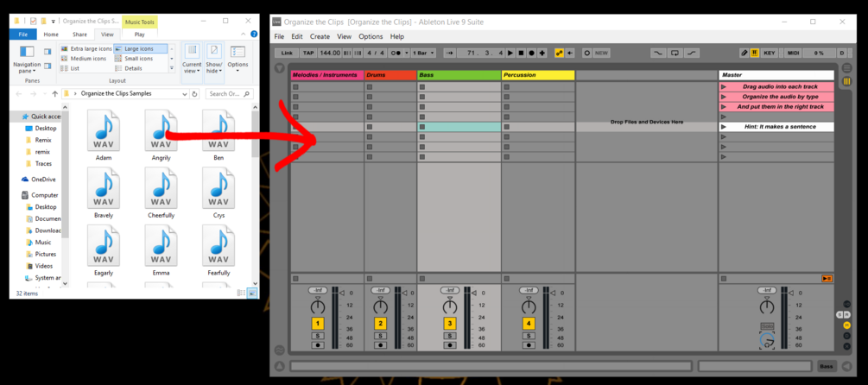The width and height of the screenshot is (868, 385).
Task: Click the Stop button in Ableton transport
Action: (521, 54)
